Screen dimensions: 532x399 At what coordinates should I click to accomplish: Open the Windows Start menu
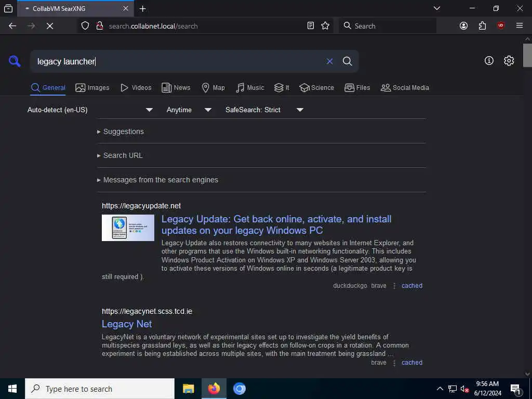12,389
